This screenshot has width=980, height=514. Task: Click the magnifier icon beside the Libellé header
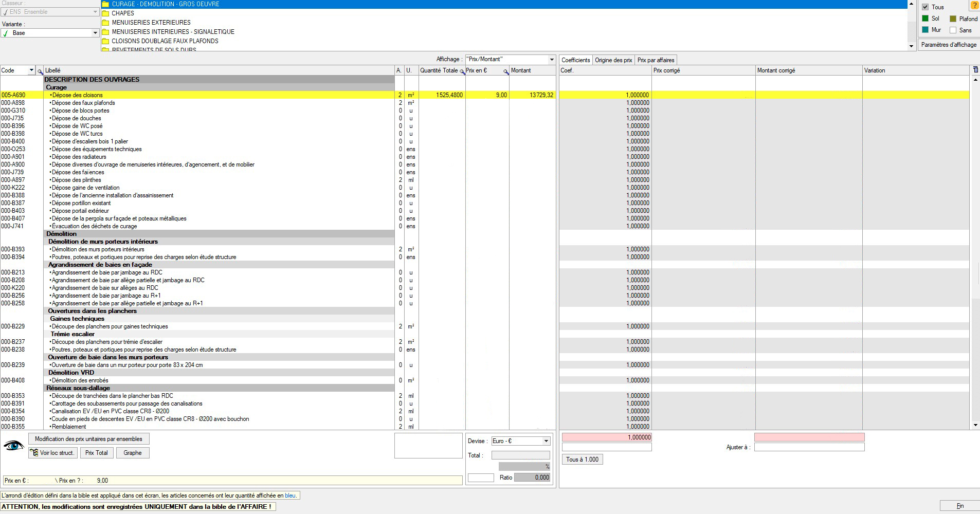tap(40, 71)
